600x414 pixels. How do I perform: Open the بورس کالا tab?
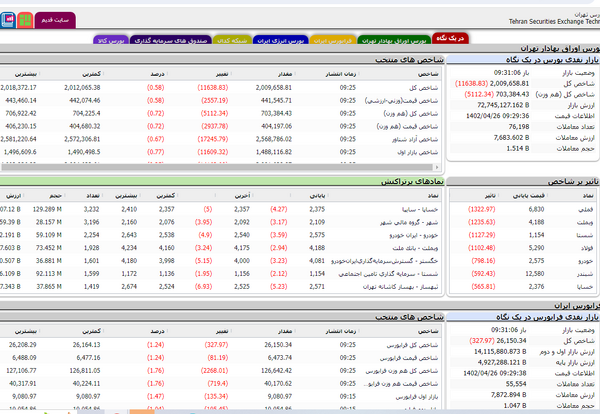(111, 41)
